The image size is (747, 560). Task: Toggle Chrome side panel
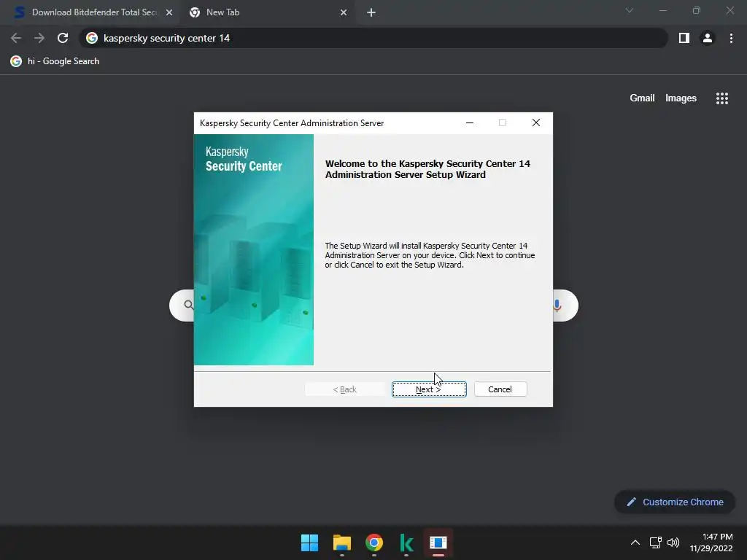(684, 38)
